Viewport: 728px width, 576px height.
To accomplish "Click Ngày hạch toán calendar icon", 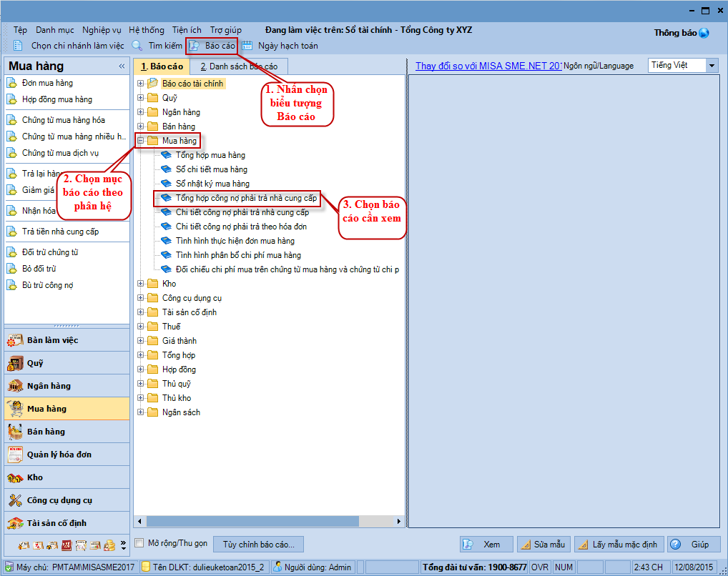I will point(247,46).
